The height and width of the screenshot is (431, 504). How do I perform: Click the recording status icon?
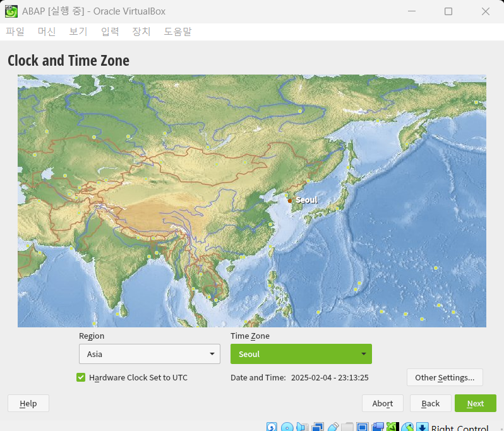tap(378, 427)
